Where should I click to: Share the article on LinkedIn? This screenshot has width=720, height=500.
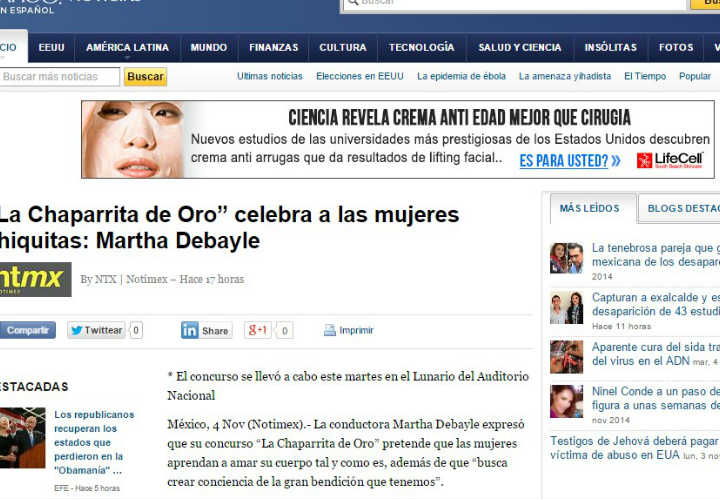click(x=206, y=330)
